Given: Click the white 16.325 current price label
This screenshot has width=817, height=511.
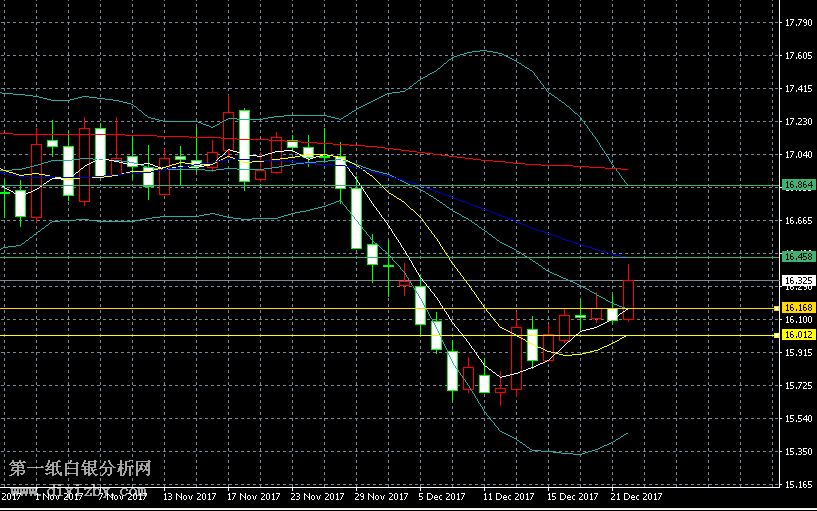Looking at the screenshot, I should tap(798, 281).
